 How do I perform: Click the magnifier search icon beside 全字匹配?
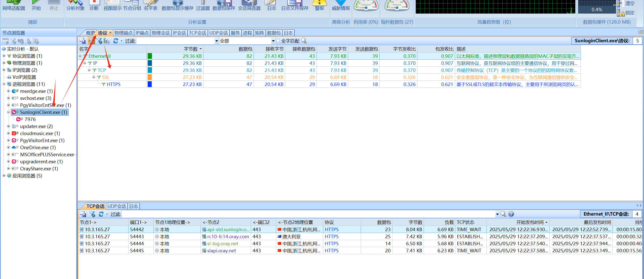coord(304,41)
